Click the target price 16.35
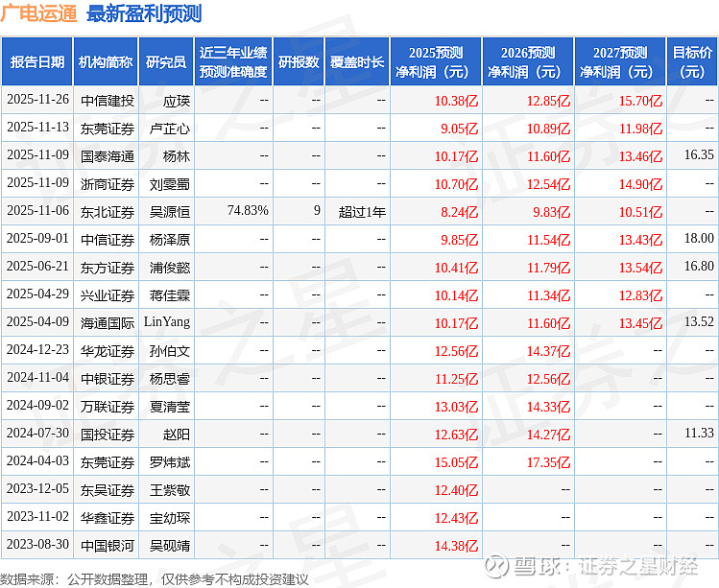 tap(699, 154)
